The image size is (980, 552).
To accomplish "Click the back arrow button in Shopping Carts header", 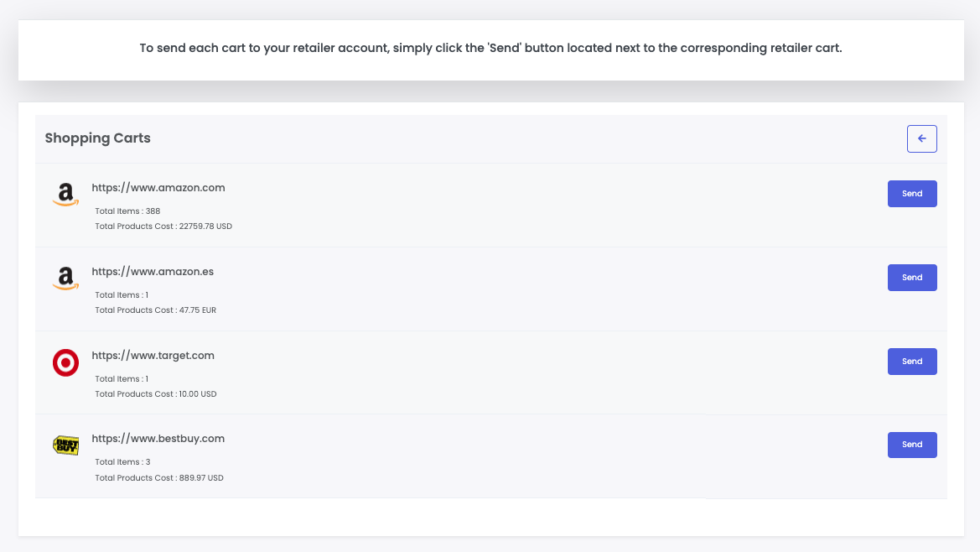I will (921, 138).
